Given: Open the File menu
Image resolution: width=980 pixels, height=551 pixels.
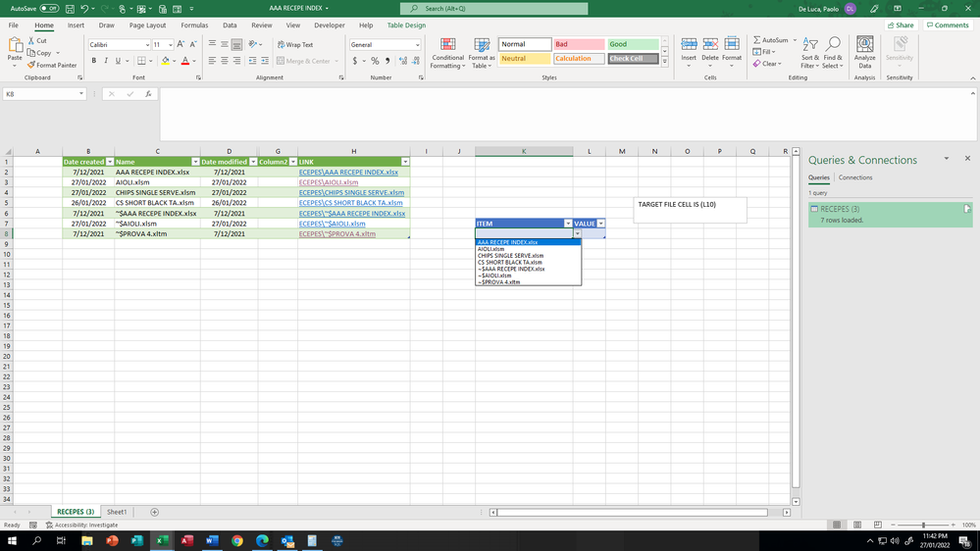Looking at the screenshot, I should [13, 25].
